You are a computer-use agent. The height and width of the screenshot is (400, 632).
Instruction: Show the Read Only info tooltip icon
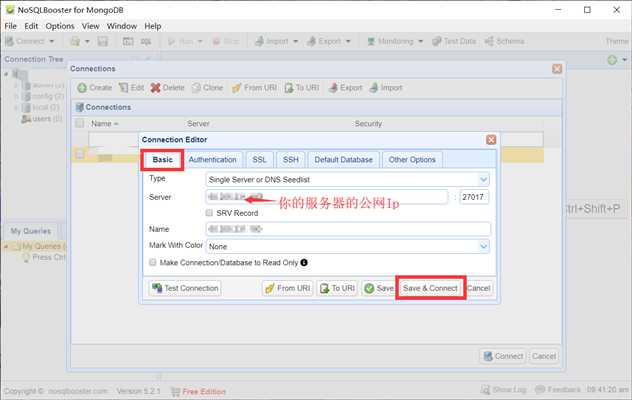(304, 262)
